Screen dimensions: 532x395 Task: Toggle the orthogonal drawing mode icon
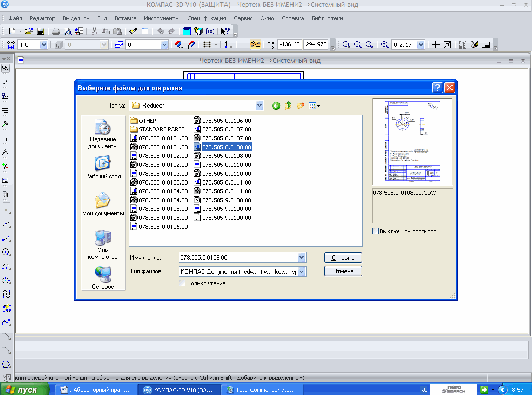point(244,45)
